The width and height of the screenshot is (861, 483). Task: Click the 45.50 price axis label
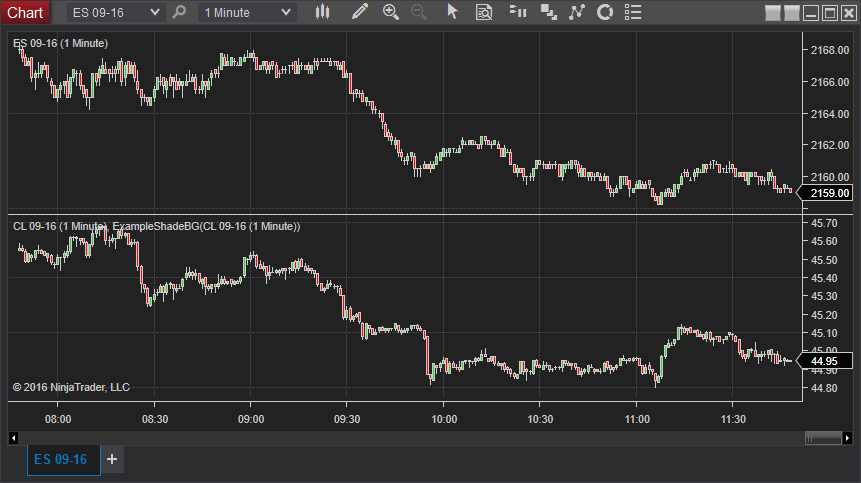tap(824, 260)
